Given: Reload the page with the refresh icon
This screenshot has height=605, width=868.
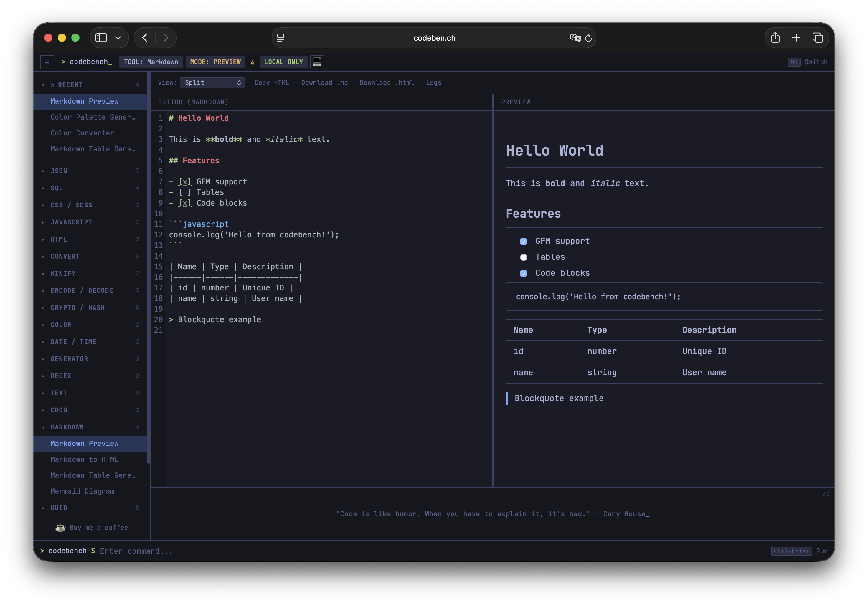Looking at the screenshot, I should pyautogui.click(x=589, y=38).
